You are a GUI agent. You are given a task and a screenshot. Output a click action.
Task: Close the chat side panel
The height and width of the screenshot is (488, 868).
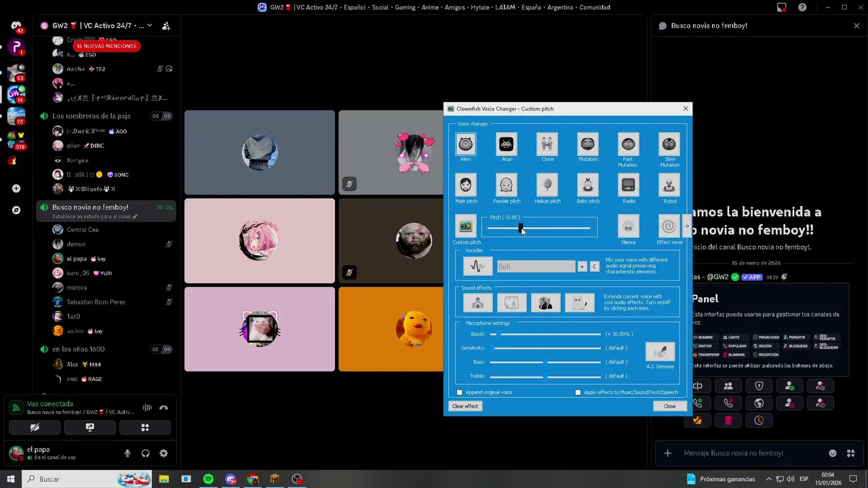point(856,26)
